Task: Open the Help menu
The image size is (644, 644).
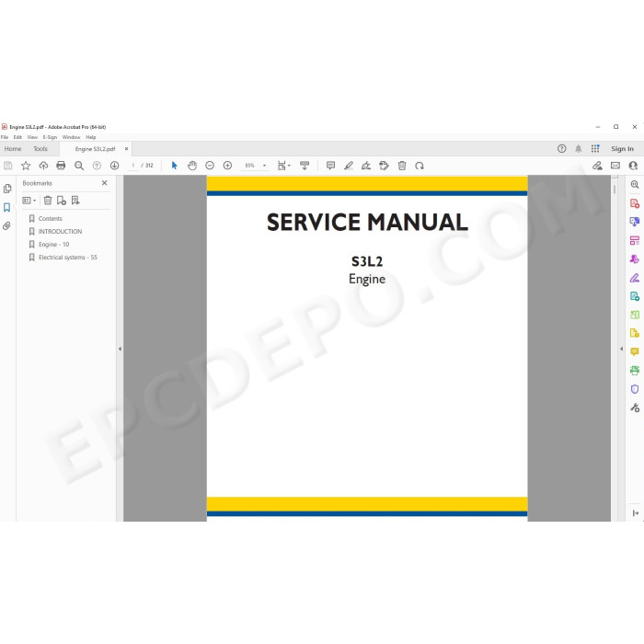Action: coord(91,137)
